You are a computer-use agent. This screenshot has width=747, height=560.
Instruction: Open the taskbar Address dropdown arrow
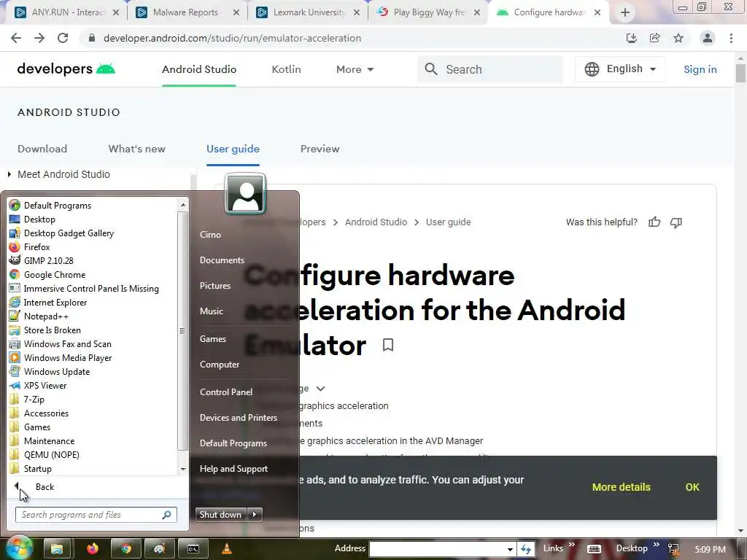510,549
